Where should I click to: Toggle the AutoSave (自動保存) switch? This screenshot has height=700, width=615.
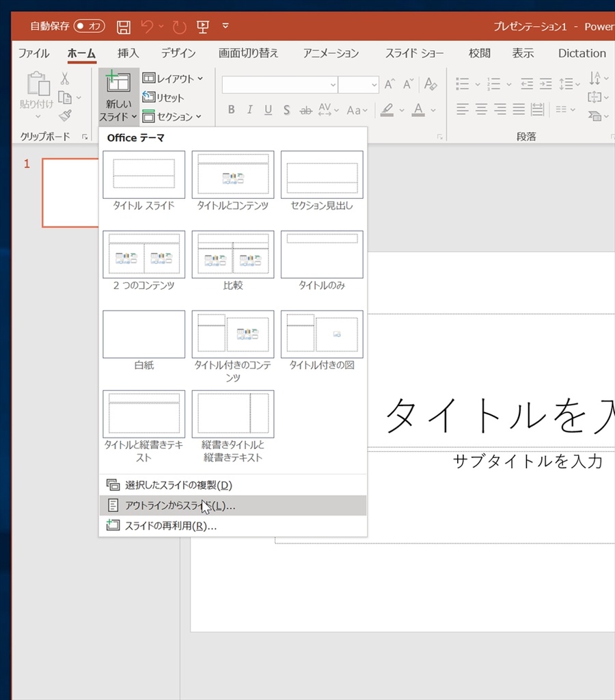point(89,27)
